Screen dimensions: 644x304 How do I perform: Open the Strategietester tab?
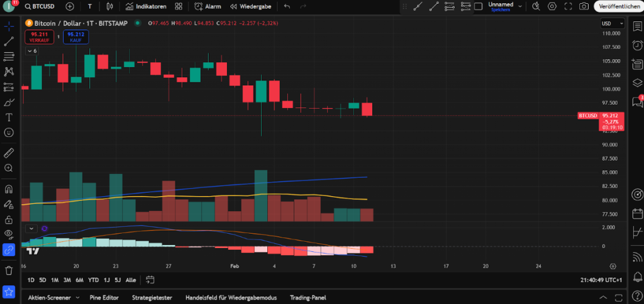pyautogui.click(x=152, y=298)
